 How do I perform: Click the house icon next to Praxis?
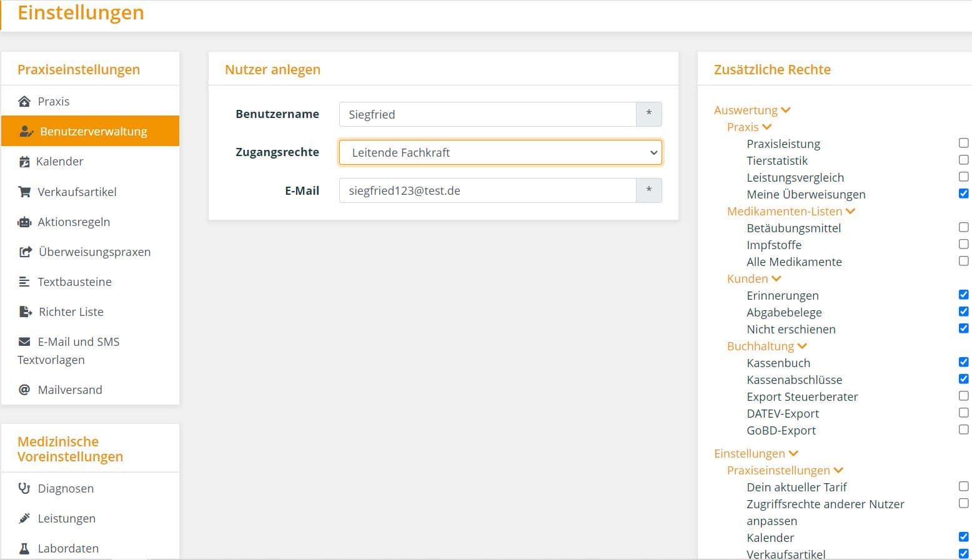click(24, 101)
